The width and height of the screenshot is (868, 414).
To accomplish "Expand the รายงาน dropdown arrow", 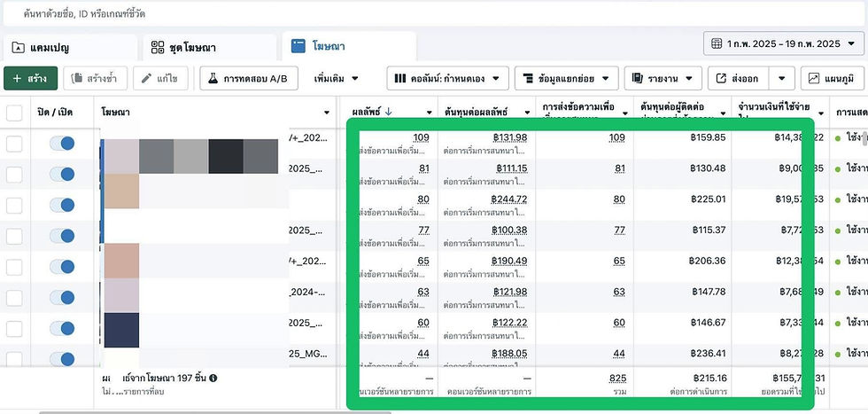I will [x=689, y=78].
